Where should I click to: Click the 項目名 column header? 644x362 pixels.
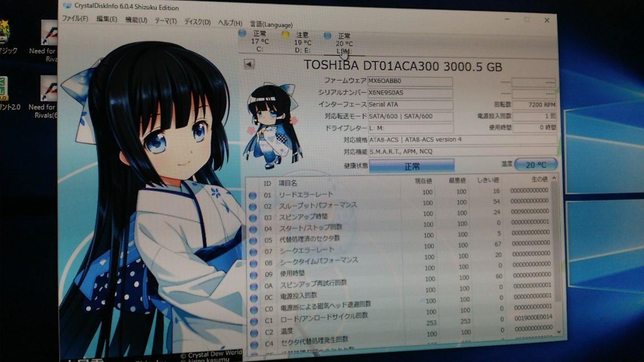[x=287, y=183]
